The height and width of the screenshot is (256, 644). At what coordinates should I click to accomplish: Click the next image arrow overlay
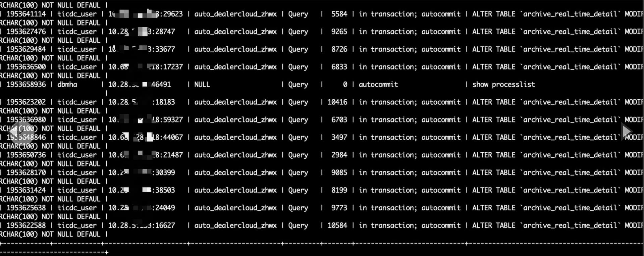[x=627, y=132]
